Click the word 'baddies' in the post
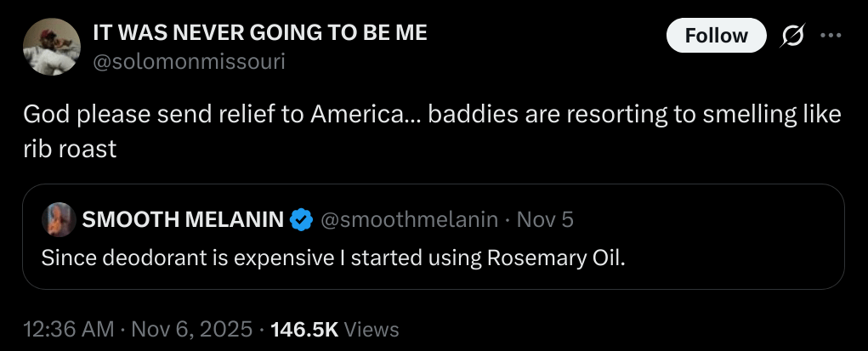 click(x=463, y=115)
